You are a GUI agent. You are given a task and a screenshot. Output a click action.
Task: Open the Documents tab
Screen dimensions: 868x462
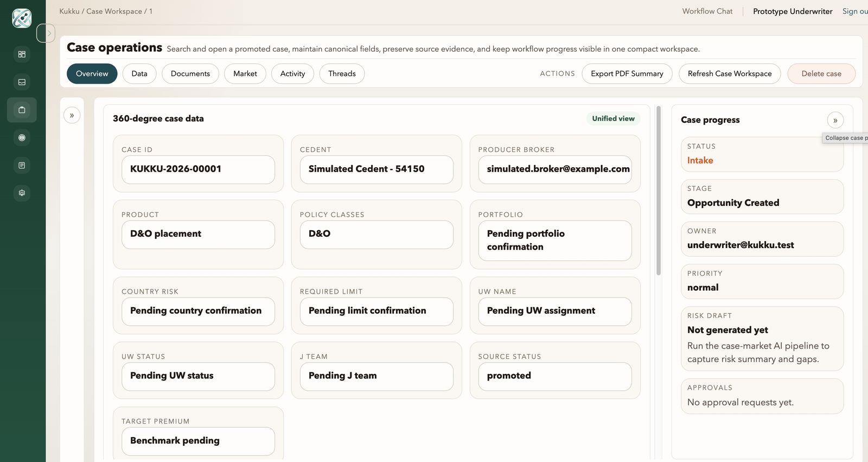tap(190, 74)
